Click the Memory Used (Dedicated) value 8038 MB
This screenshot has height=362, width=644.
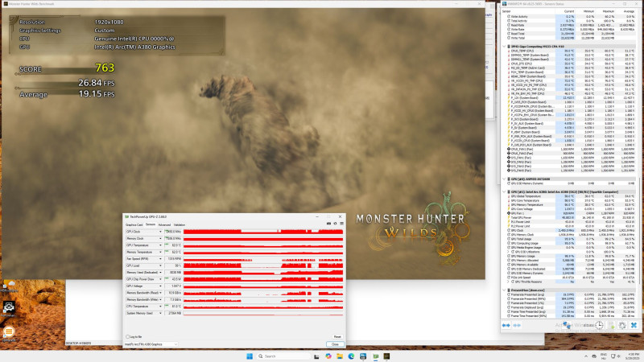click(173, 273)
